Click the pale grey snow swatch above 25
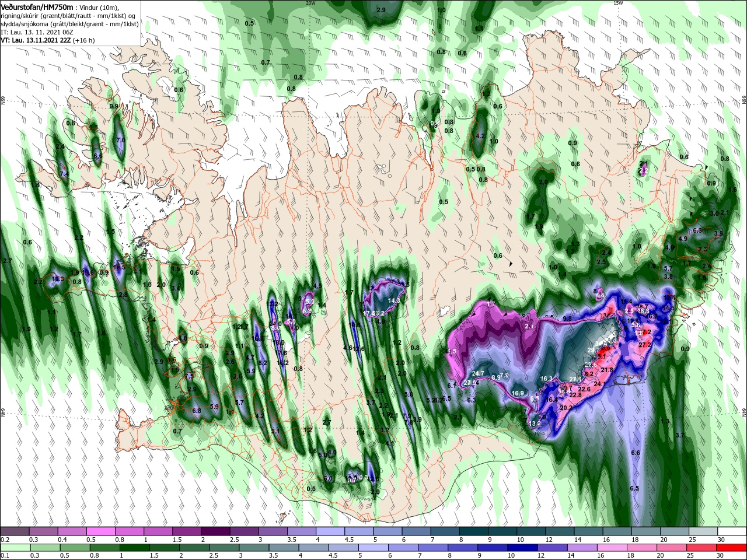747x560 pixels. coord(703,531)
